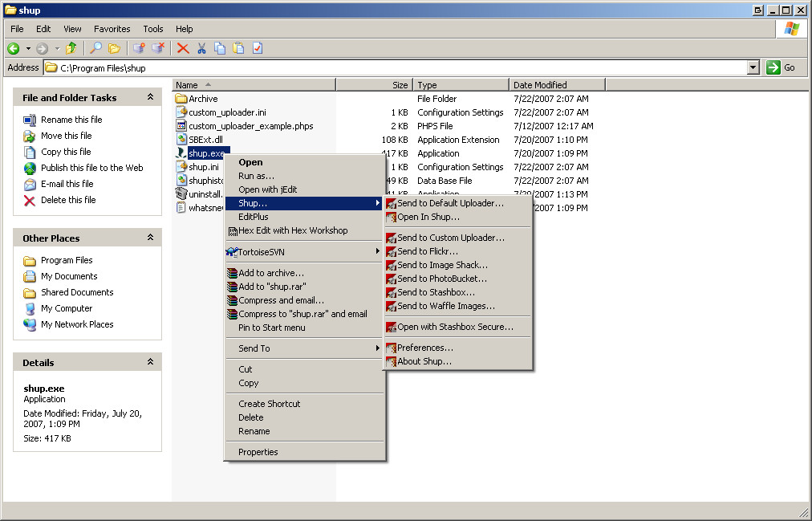Image resolution: width=812 pixels, height=521 pixels.
Task: Open Shup Preferences from the submenu
Action: 425,348
